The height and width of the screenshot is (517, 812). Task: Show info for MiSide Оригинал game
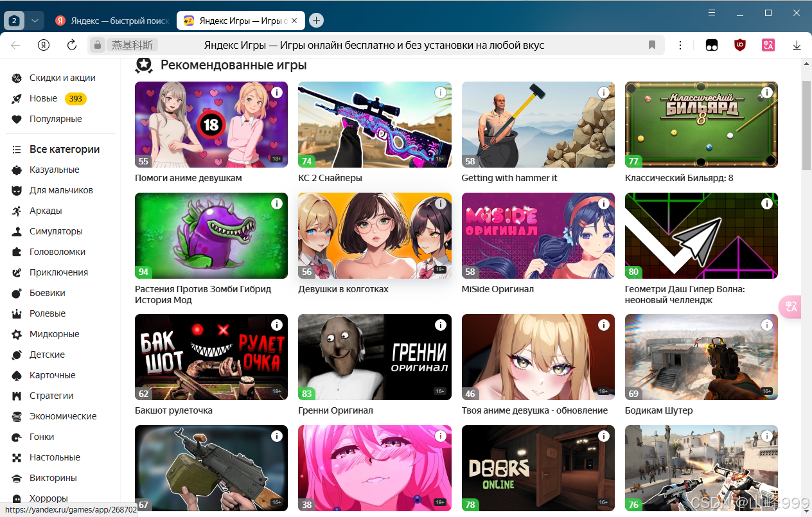pyautogui.click(x=604, y=204)
